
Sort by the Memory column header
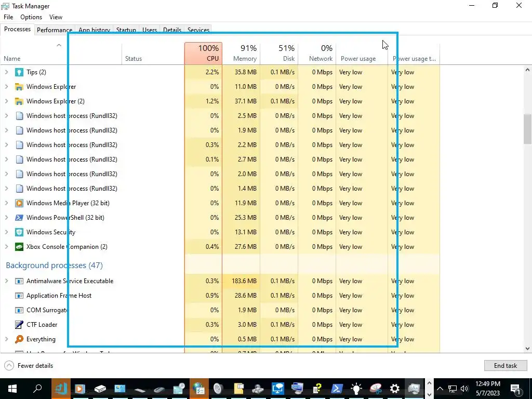(x=241, y=54)
